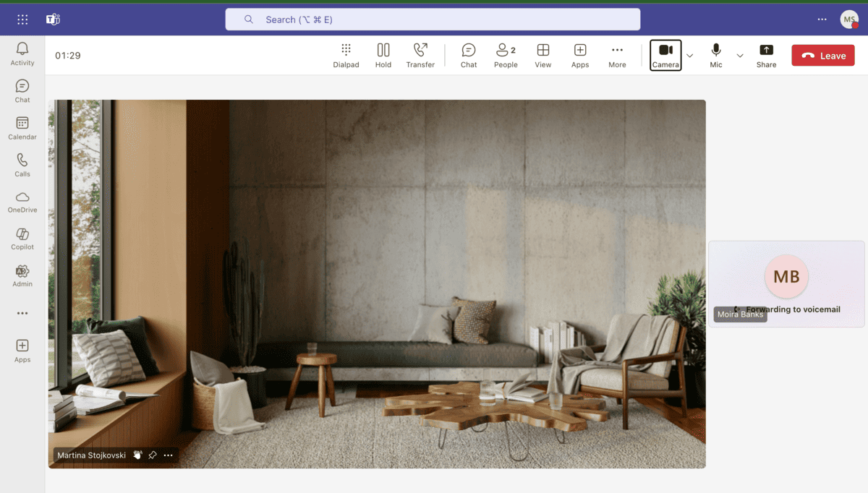Screen dimensions: 868x493
Task: Put the call on Hold
Action: (x=383, y=54)
